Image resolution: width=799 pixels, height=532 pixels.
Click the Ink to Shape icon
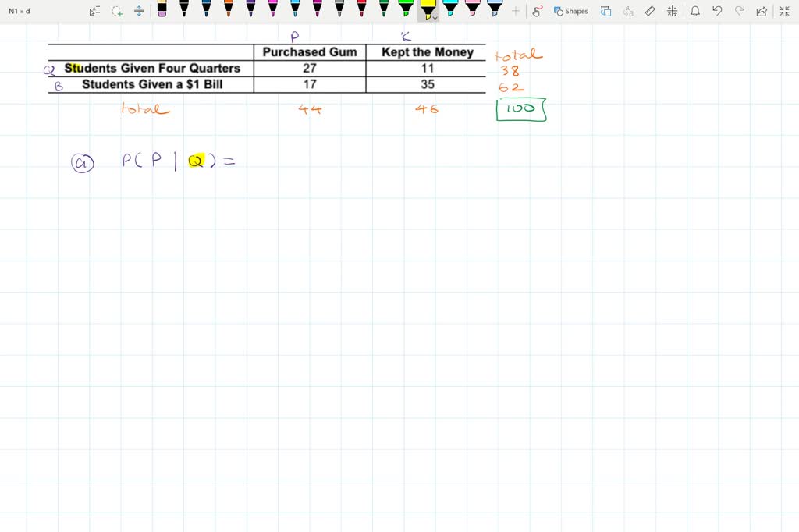[605, 11]
